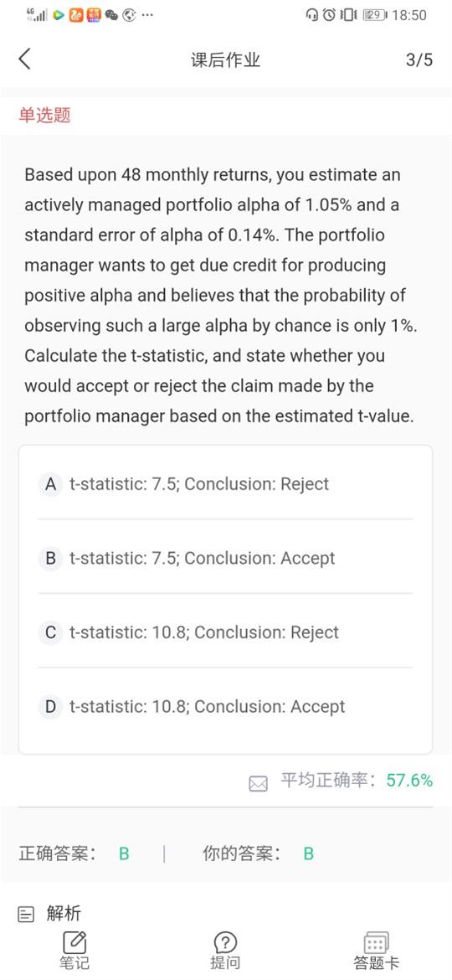
Task: Tap the 解析 list icon
Action: (26, 915)
